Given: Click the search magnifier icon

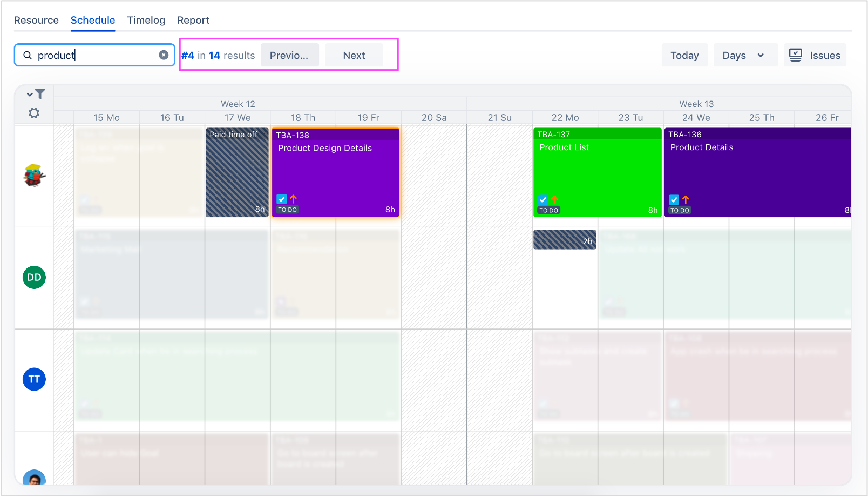Looking at the screenshot, I should tap(28, 55).
